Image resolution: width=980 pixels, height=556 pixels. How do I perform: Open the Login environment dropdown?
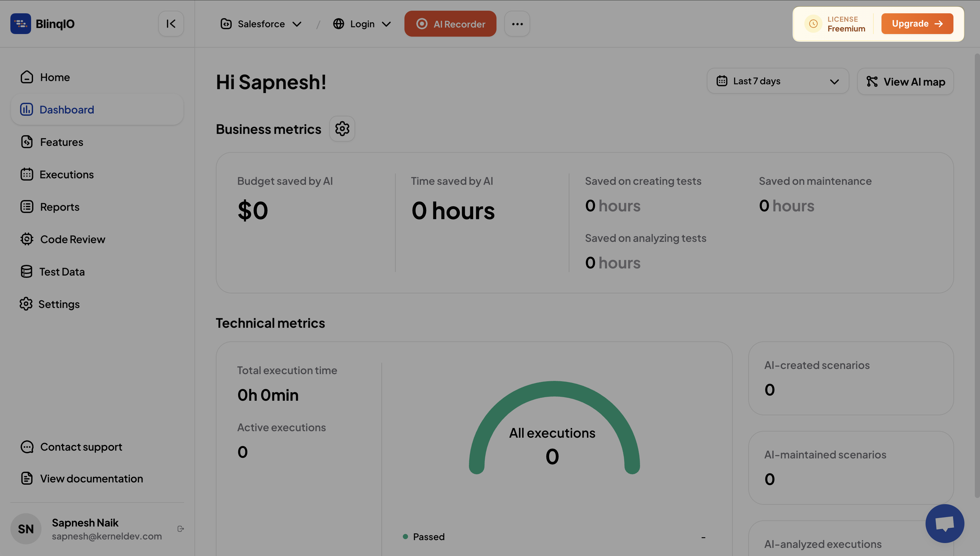362,24
